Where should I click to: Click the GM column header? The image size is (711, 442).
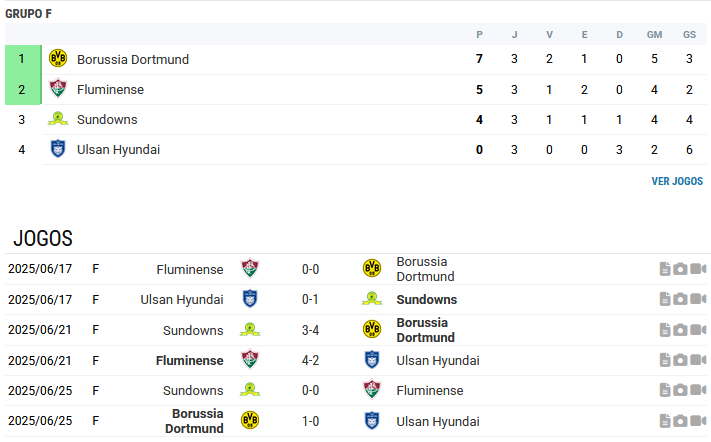tap(654, 34)
